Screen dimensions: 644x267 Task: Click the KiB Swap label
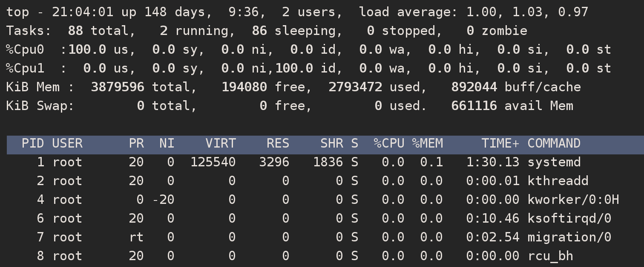40,106
